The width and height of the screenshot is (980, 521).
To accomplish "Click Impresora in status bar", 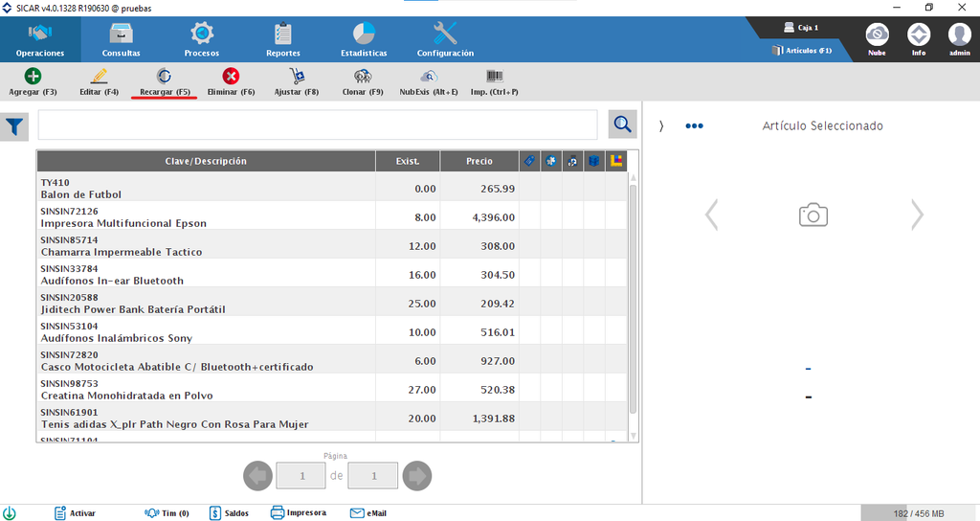I will [x=299, y=513].
